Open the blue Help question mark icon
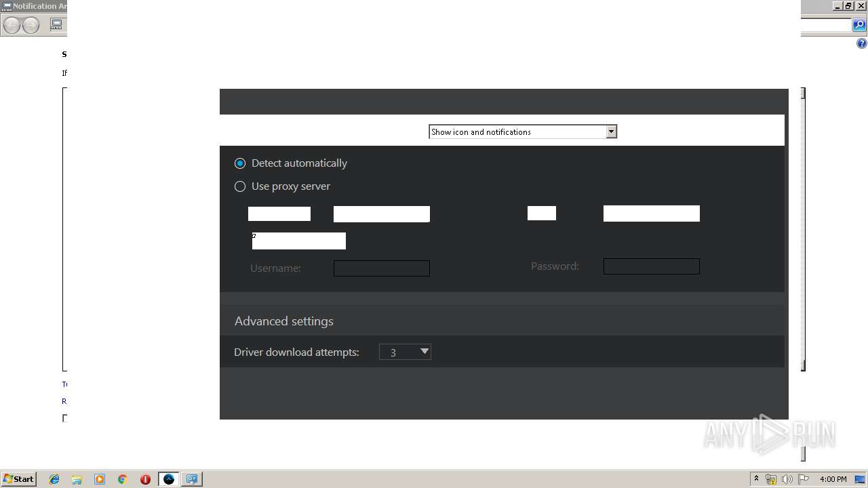Image resolution: width=868 pixels, height=488 pixels. [862, 43]
